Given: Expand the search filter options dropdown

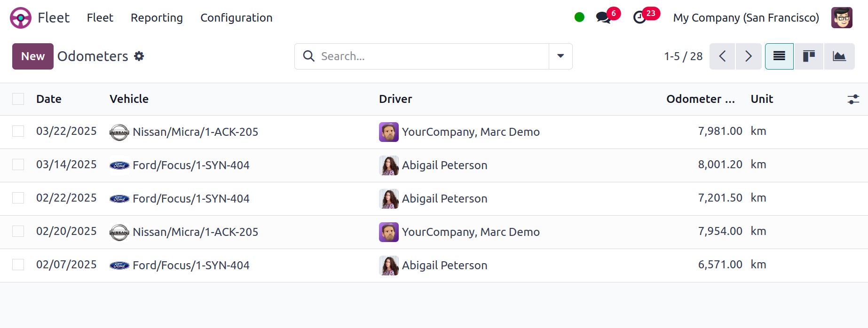Looking at the screenshot, I should click(560, 56).
